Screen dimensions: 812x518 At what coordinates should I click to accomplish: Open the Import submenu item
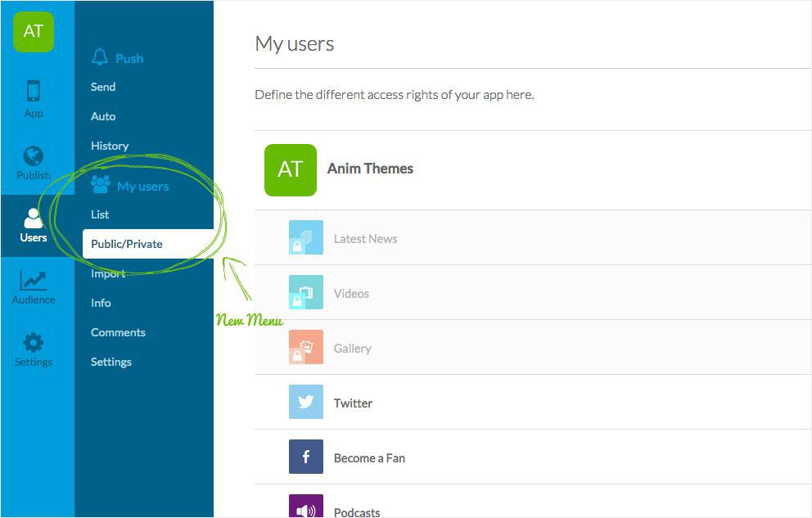coord(108,274)
